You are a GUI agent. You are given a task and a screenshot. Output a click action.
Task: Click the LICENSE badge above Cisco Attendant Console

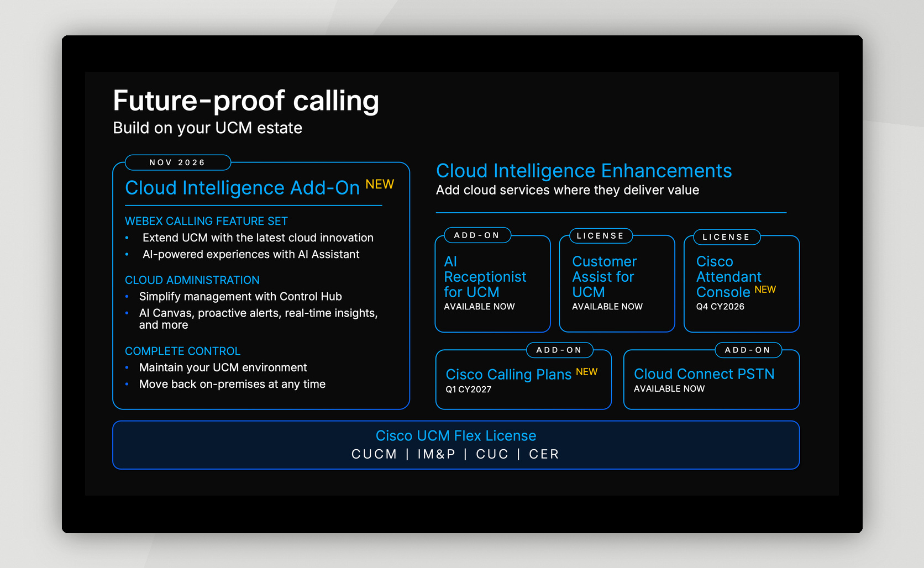coord(727,237)
